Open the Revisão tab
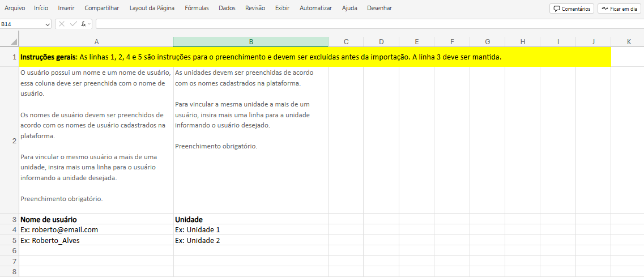This screenshot has width=644, height=277. click(x=255, y=8)
